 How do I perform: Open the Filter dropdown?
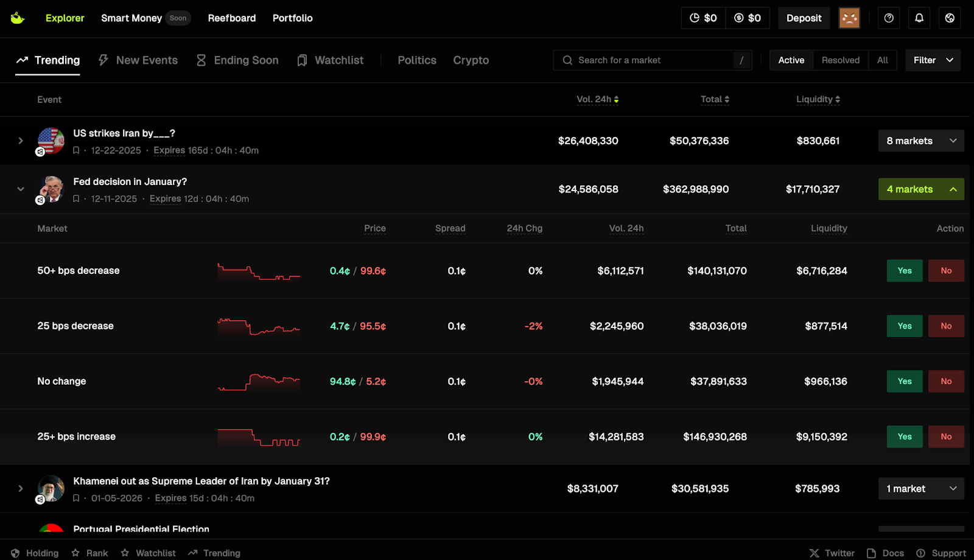coord(933,60)
